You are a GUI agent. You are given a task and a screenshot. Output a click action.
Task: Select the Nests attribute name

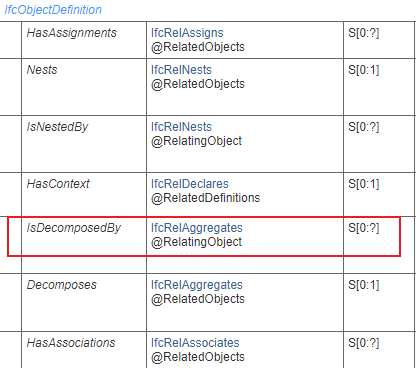(x=42, y=70)
